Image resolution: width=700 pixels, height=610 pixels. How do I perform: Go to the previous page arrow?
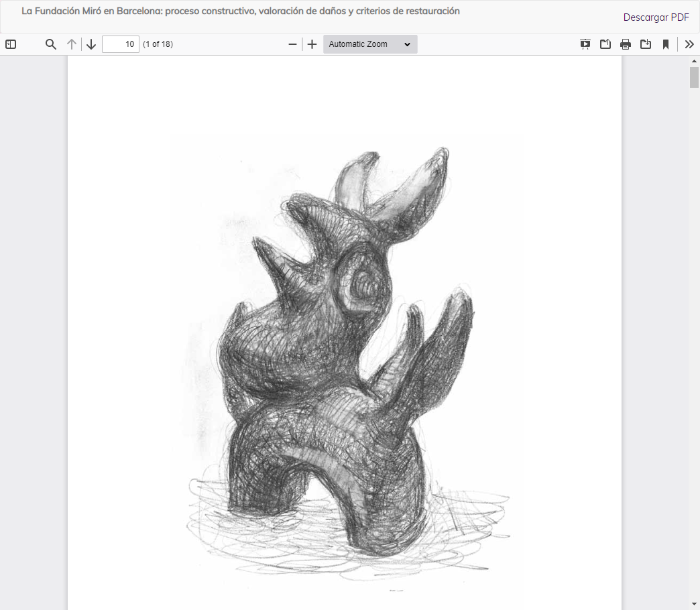pyautogui.click(x=72, y=44)
